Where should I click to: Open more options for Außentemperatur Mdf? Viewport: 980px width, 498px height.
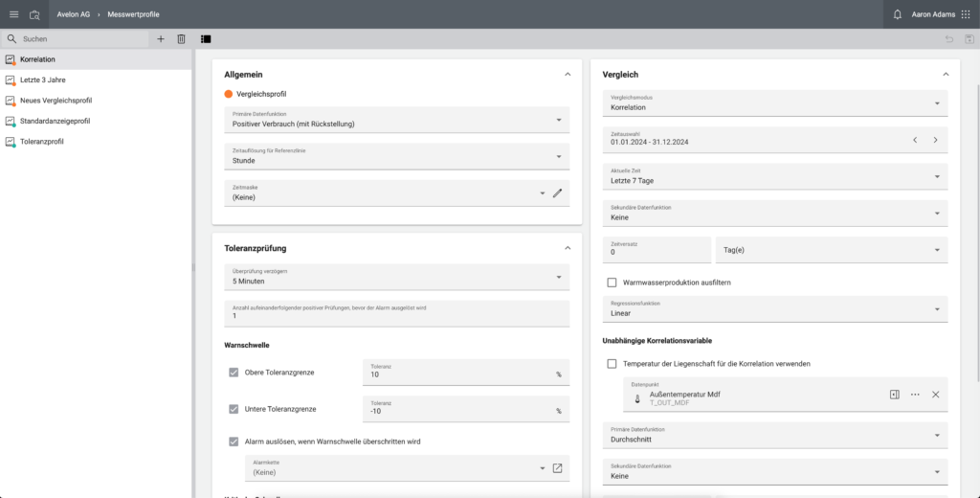(x=915, y=395)
